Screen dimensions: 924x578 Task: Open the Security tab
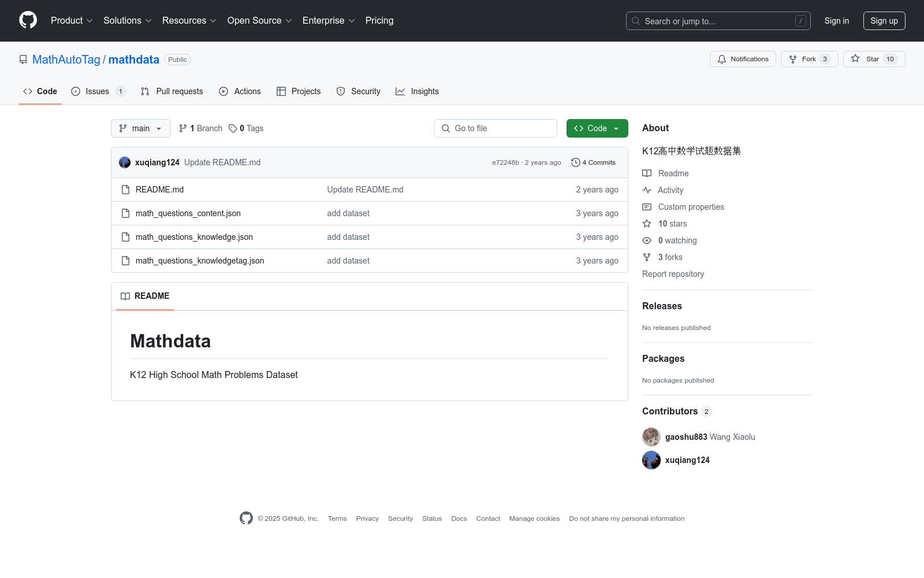[358, 91]
